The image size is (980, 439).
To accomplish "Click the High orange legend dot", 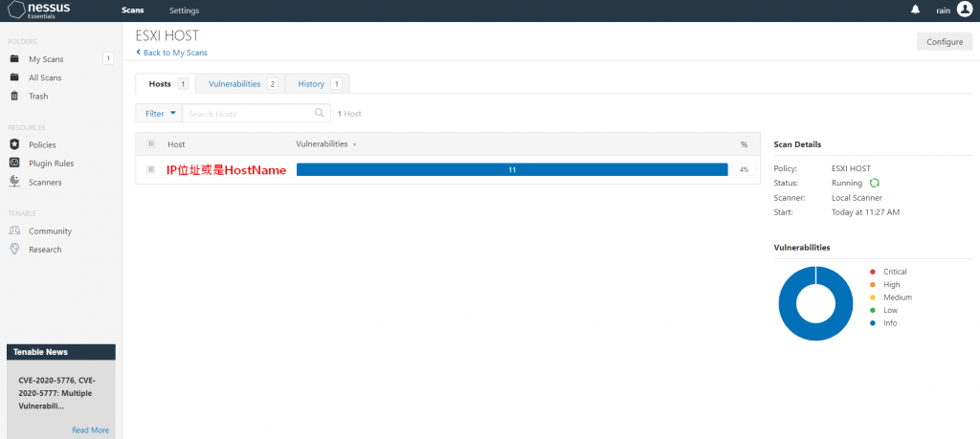I will 873,285.
